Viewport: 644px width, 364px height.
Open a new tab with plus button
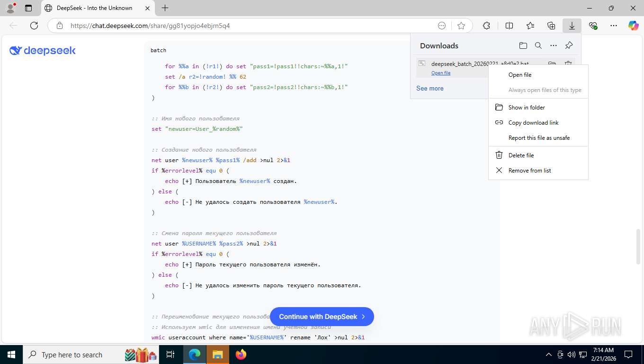(x=165, y=8)
